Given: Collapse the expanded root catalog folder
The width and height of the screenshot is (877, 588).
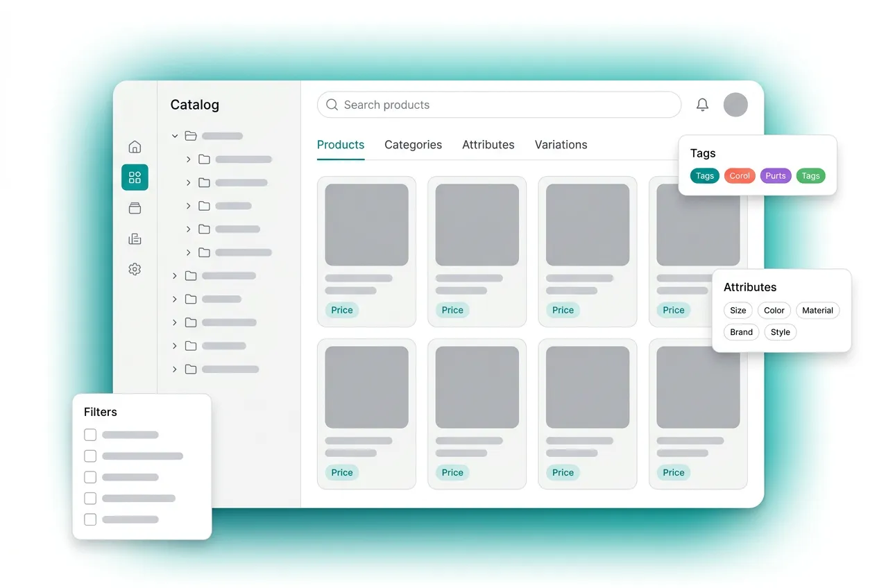Looking at the screenshot, I should click(175, 136).
